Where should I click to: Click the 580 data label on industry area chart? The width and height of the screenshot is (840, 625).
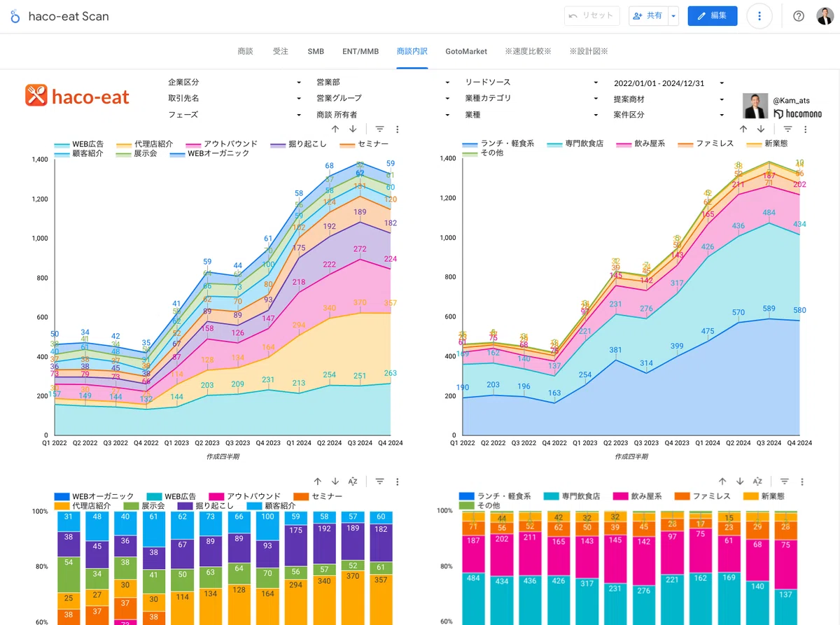(801, 310)
